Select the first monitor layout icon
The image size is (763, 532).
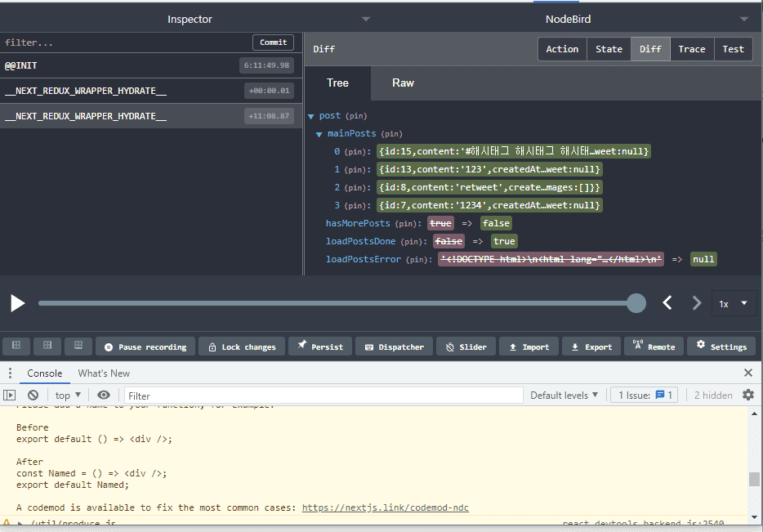point(16,346)
